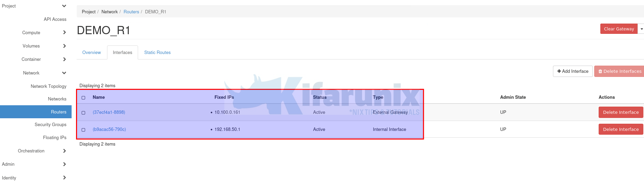
Task: Delete the 192.168.50.1 interface
Action: point(621,129)
